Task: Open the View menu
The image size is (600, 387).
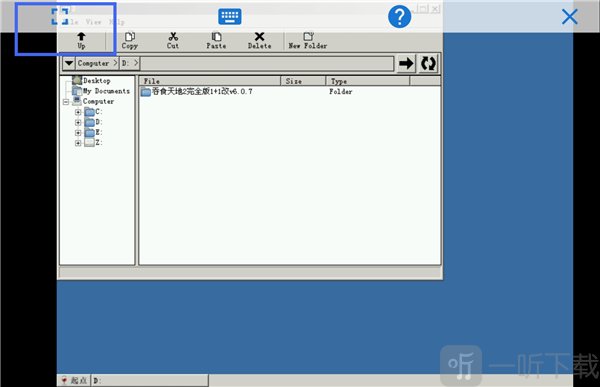Action: point(93,22)
